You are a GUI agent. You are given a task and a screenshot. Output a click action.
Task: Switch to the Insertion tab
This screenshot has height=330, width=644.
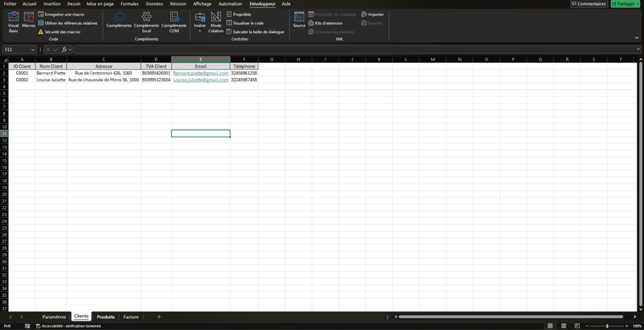tap(52, 3)
